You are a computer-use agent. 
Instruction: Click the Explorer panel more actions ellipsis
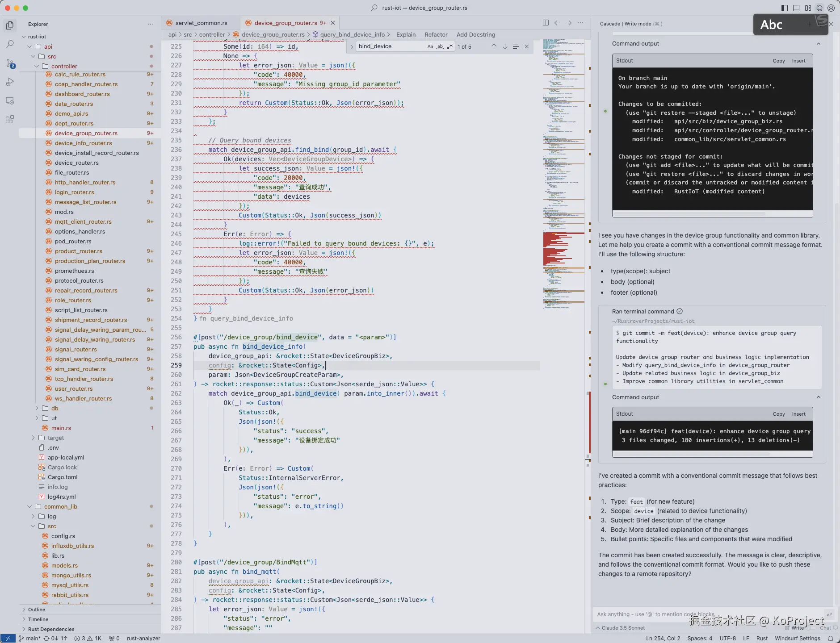click(x=151, y=24)
